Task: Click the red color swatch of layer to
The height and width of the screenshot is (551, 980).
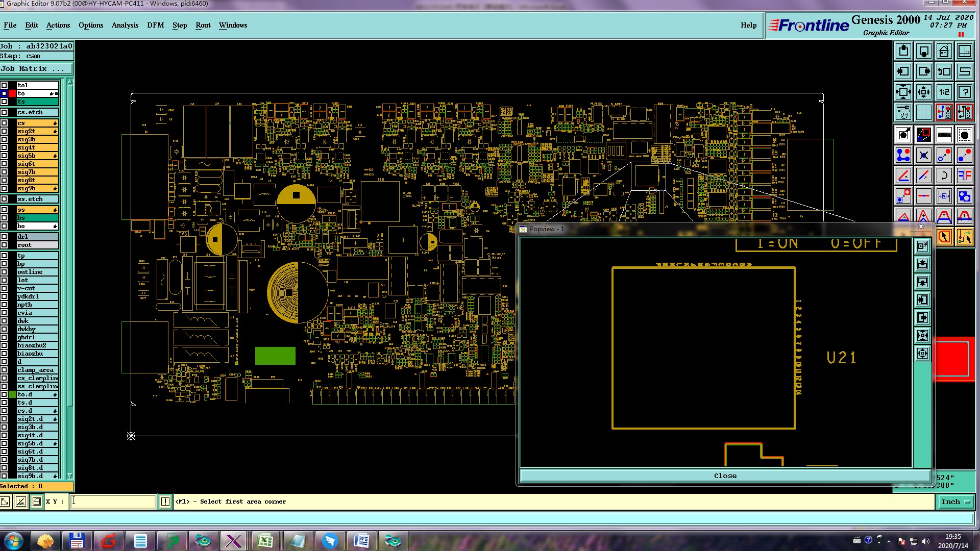Action: (12, 93)
